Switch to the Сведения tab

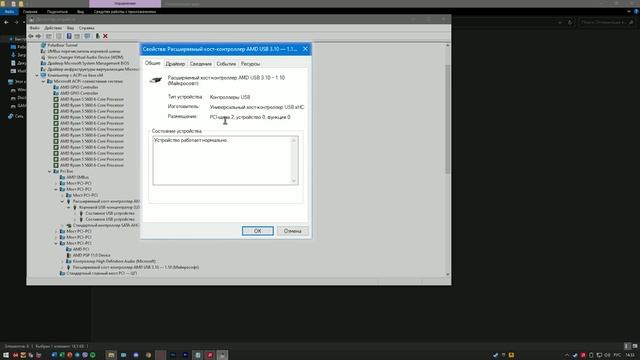point(200,64)
